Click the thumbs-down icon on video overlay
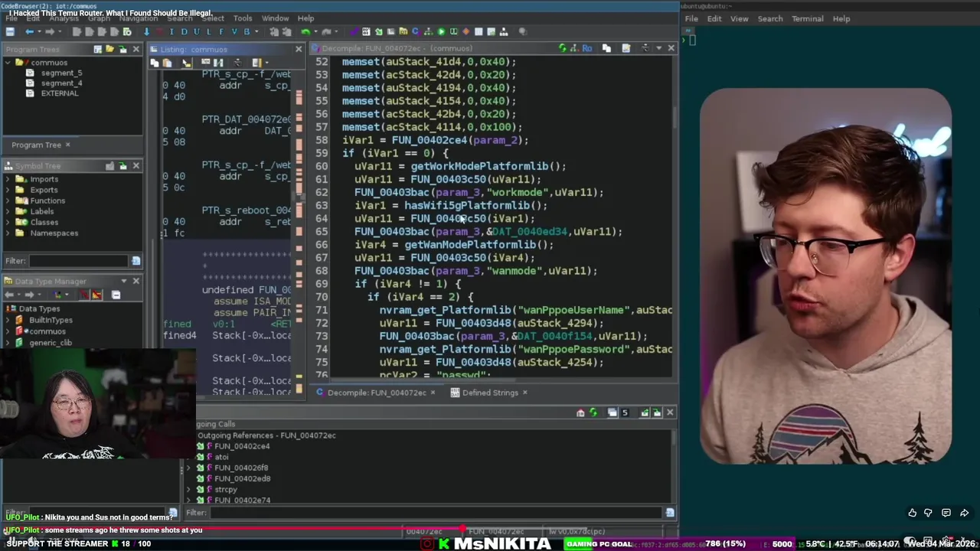980x551 pixels. pyautogui.click(x=929, y=513)
